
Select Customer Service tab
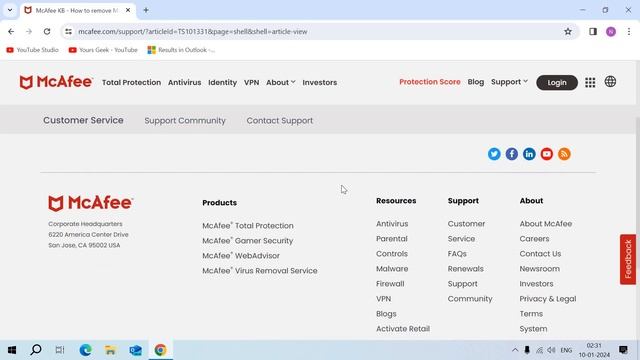coord(83,120)
